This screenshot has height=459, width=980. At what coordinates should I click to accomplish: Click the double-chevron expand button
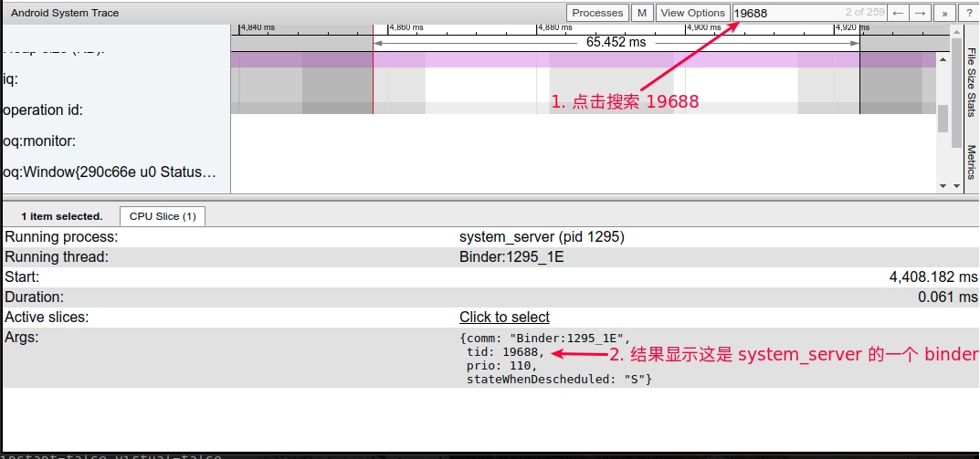point(944,13)
